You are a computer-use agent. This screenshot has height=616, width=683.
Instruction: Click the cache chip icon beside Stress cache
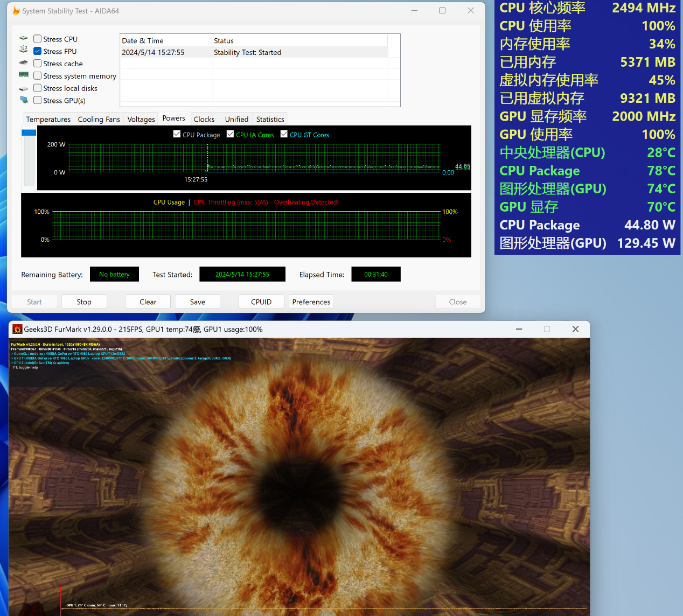[x=24, y=63]
